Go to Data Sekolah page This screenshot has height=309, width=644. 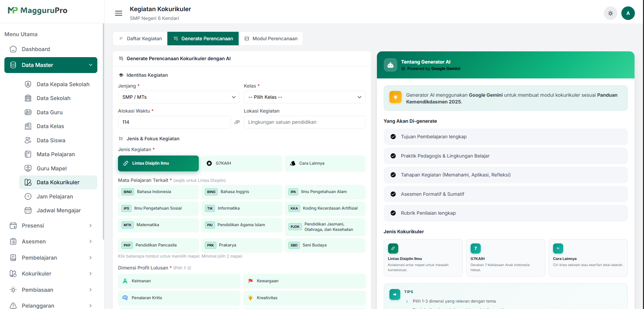pyautogui.click(x=58, y=98)
